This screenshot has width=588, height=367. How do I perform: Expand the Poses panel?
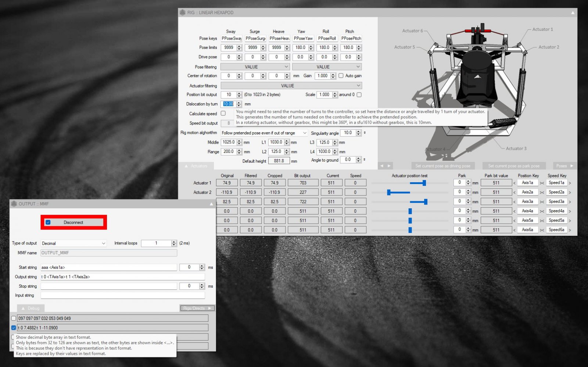pyautogui.click(x=564, y=166)
